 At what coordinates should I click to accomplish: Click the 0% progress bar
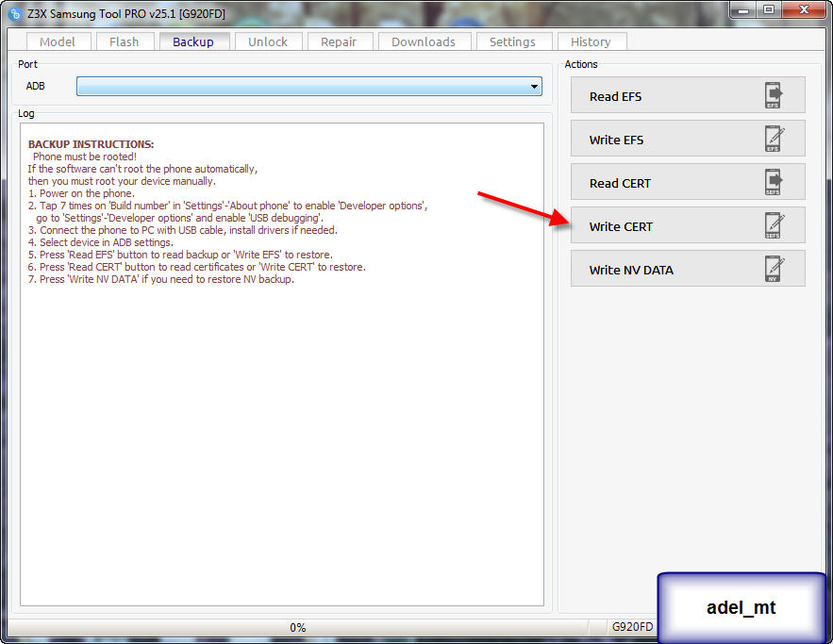point(297,628)
